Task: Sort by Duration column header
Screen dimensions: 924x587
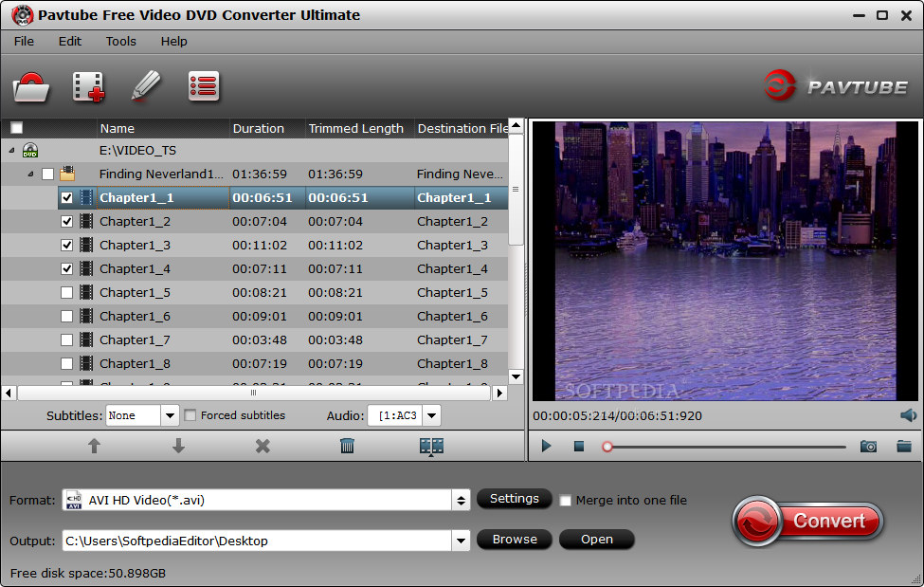Action: point(267,128)
